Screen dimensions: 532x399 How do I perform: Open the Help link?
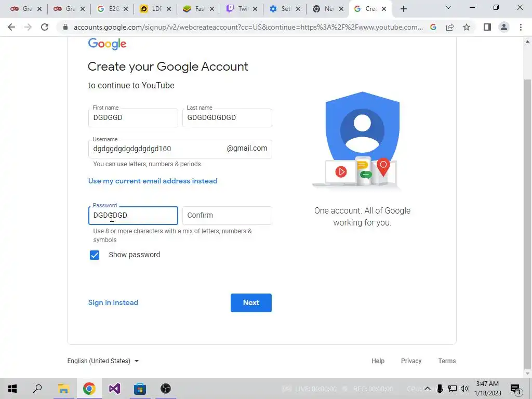378,361
